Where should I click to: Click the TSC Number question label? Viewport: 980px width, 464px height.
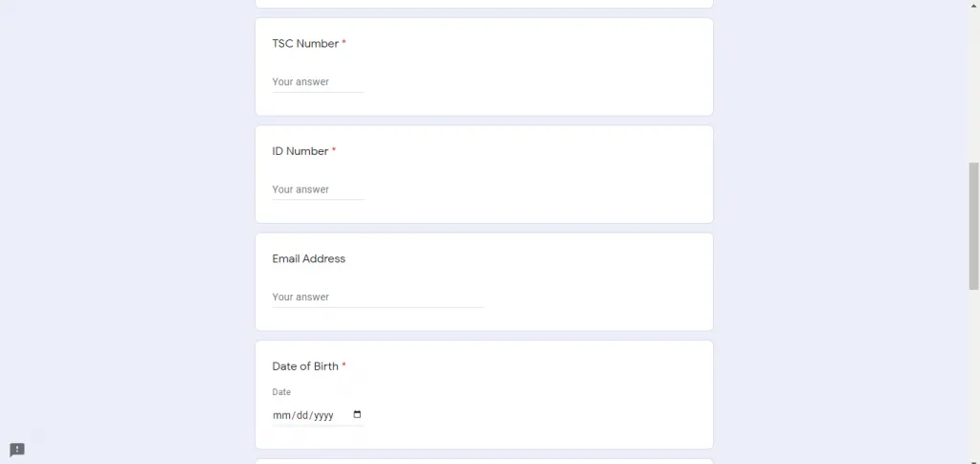305,44
